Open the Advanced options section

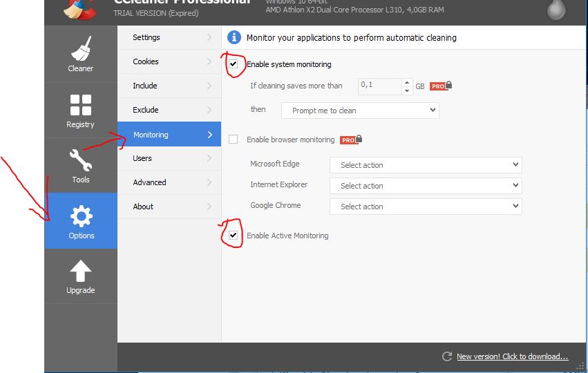coord(169,182)
